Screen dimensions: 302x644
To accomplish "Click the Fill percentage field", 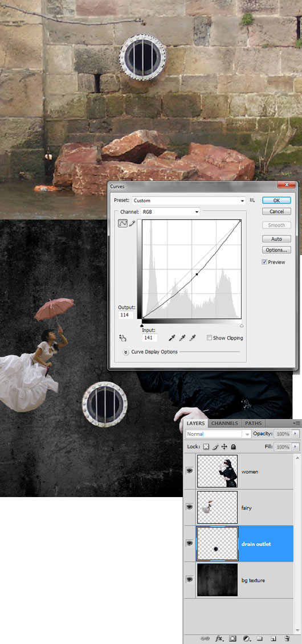I will (x=283, y=446).
